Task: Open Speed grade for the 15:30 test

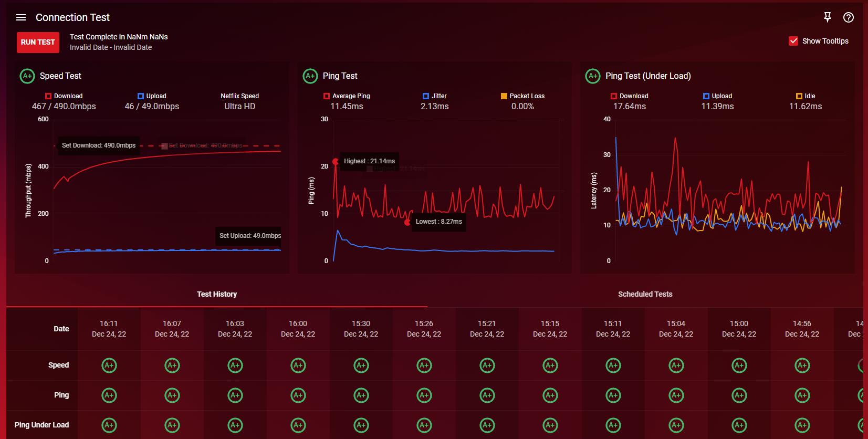Action: click(361, 365)
